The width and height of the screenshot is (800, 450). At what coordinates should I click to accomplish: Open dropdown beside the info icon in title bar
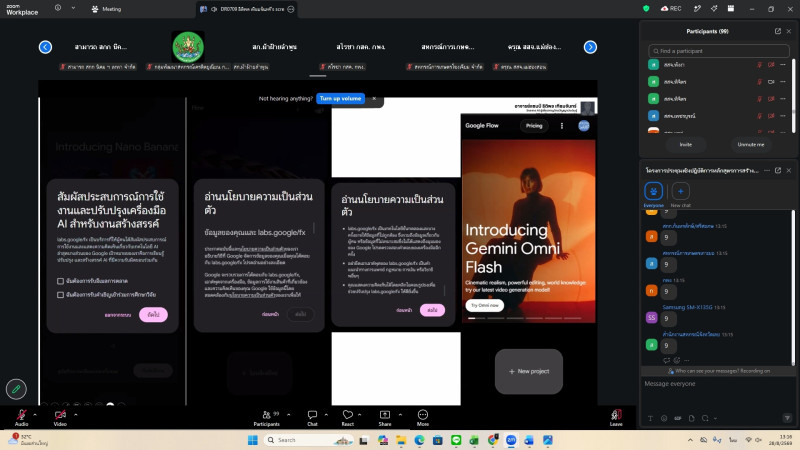(73, 8)
